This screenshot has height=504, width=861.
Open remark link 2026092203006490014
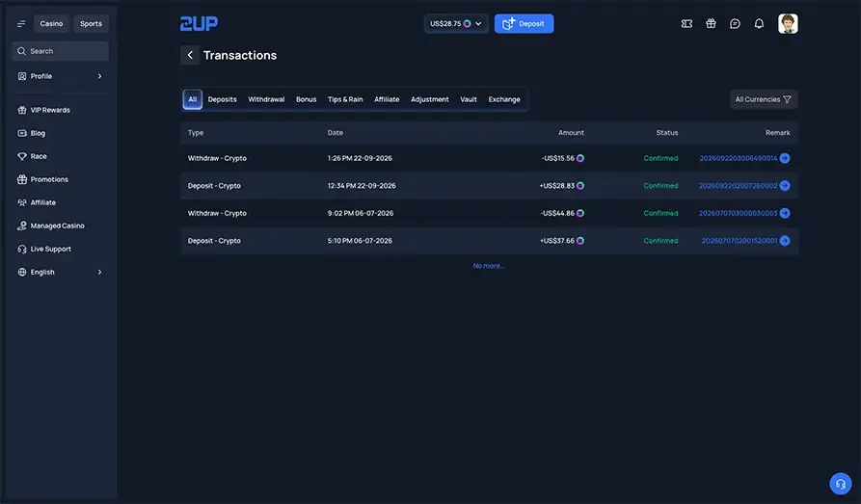pos(738,158)
